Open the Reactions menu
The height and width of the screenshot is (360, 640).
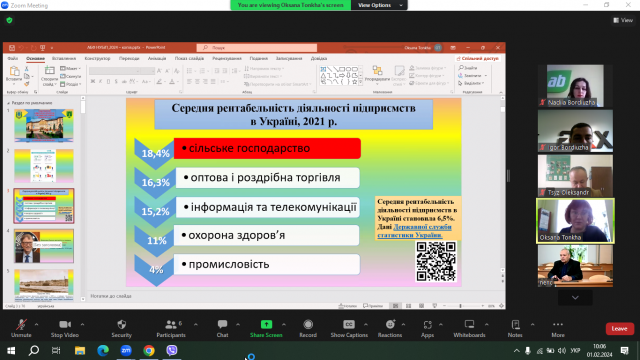pyautogui.click(x=390, y=324)
